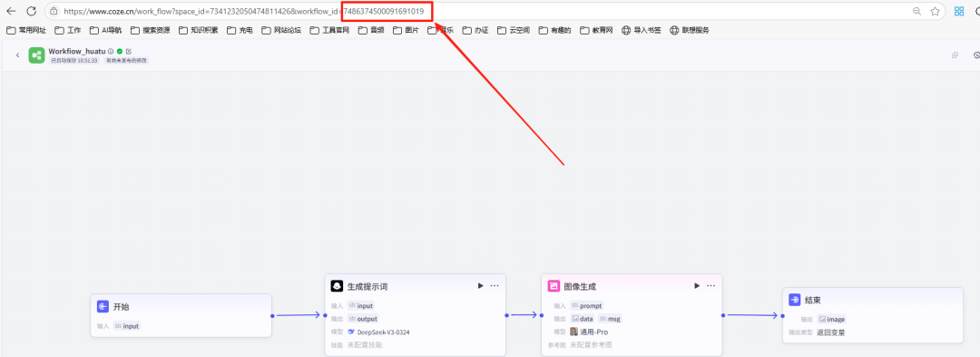Open the 搜索资源 bookmark folder
Viewport: 980px width, 357px height.
pyautogui.click(x=150, y=30)
